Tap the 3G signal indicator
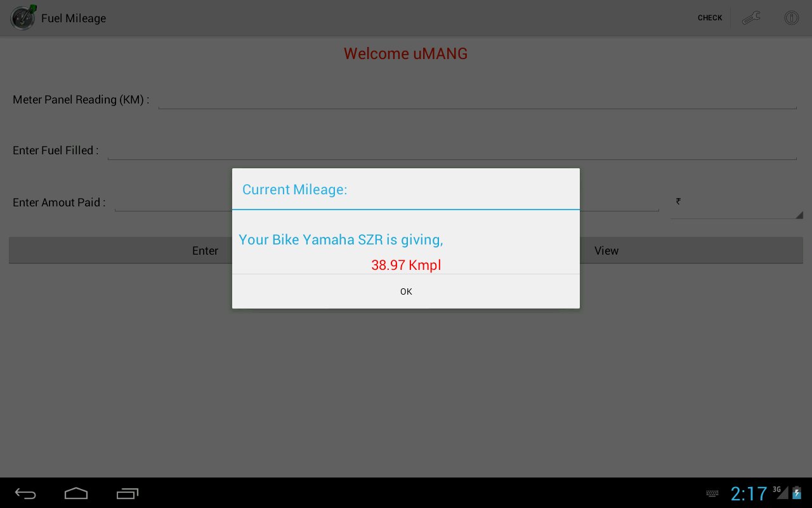This screenshot has width=812, height=508. click(x=780, y=492)
